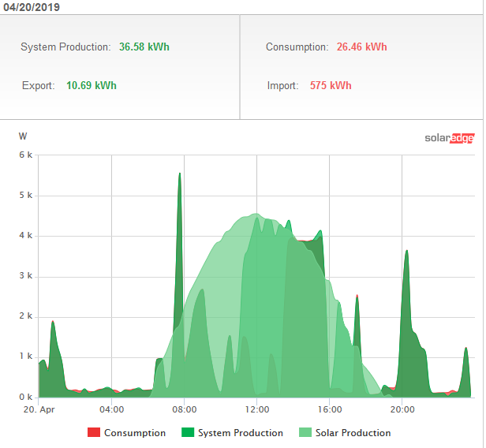Click the '20. Apr' axis start label
The width and height of the screenshot is (486, 448).
pyautogui.click(x=39, y=409)
